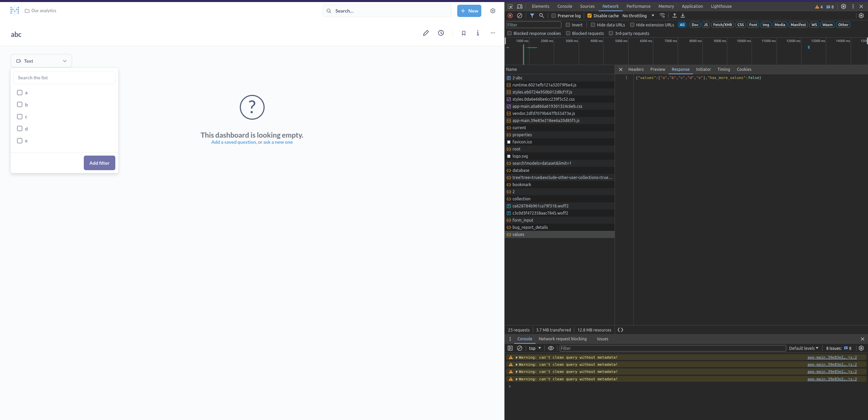Bookmark the abc dashboard
868x420 pixels.
pos(463,33)
